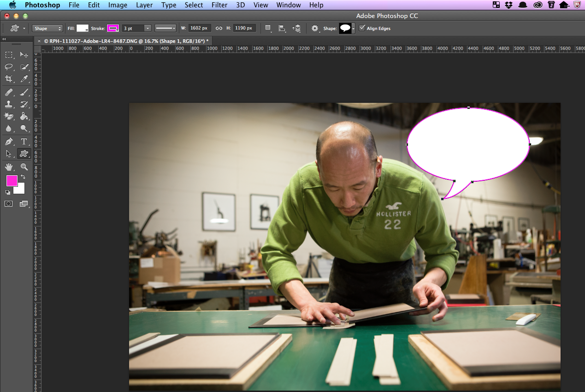Image resolution: width=585 pixels, height=392 pixels.
Task: Select the Eyedropper tool
Action: [x=24, y=79]
